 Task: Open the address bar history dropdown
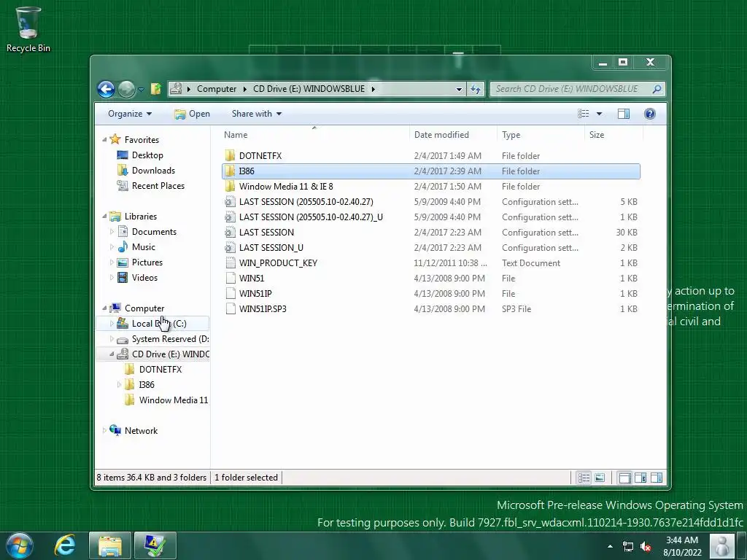point(459,89)
